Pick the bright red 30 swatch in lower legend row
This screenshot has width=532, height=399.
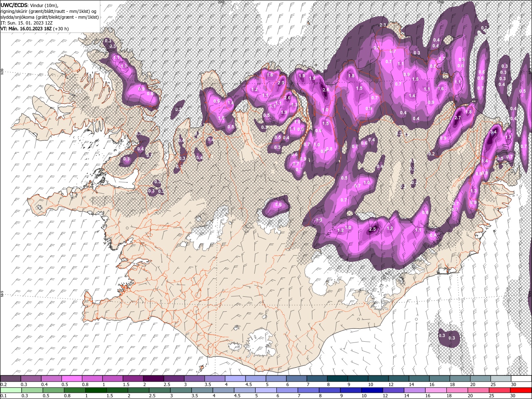pyautogui.click(x=521, y=390)
